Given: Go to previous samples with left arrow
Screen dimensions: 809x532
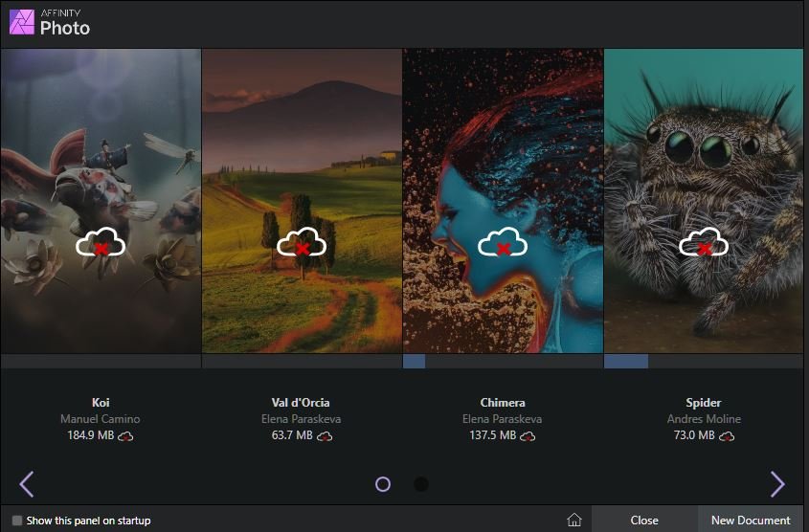Looking at the screenshot, I should tap(27, 483).
